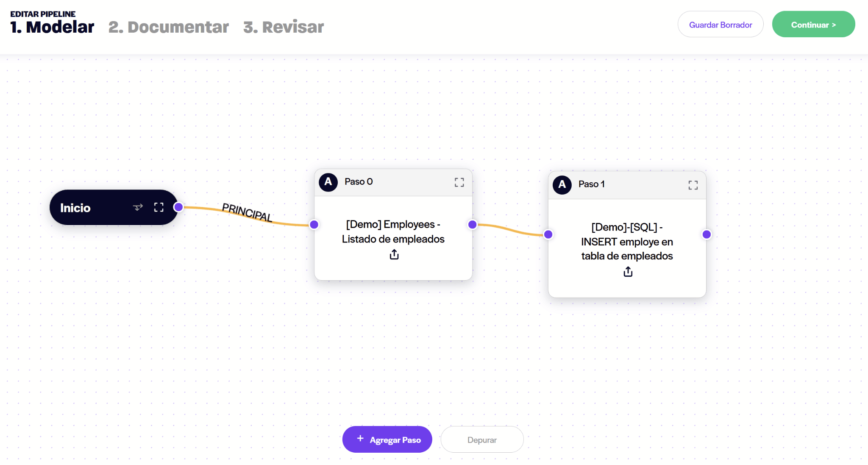
Task: Click '[Demo]-[SQL] - INSERT employe' text
Action: [627, 241]
